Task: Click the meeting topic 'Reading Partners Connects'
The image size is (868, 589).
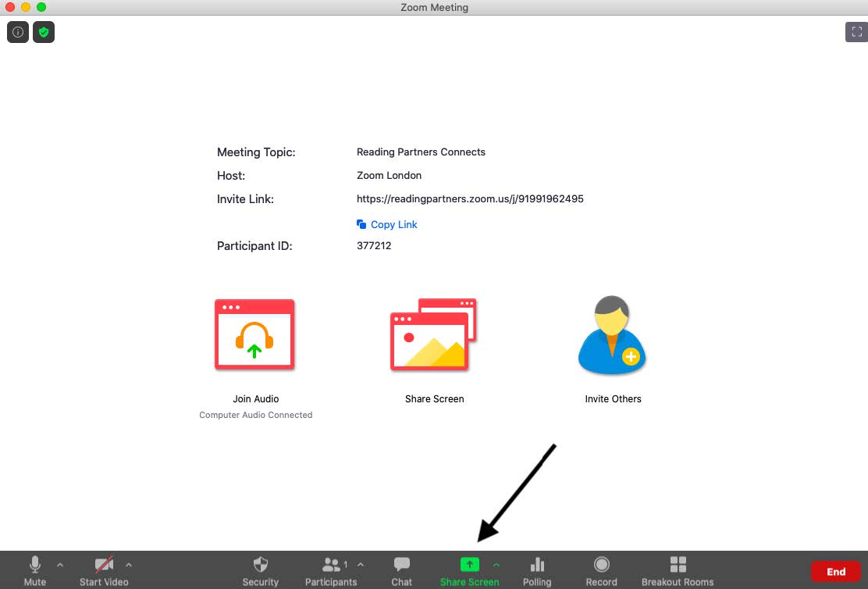Action: (x=421, y=152)
